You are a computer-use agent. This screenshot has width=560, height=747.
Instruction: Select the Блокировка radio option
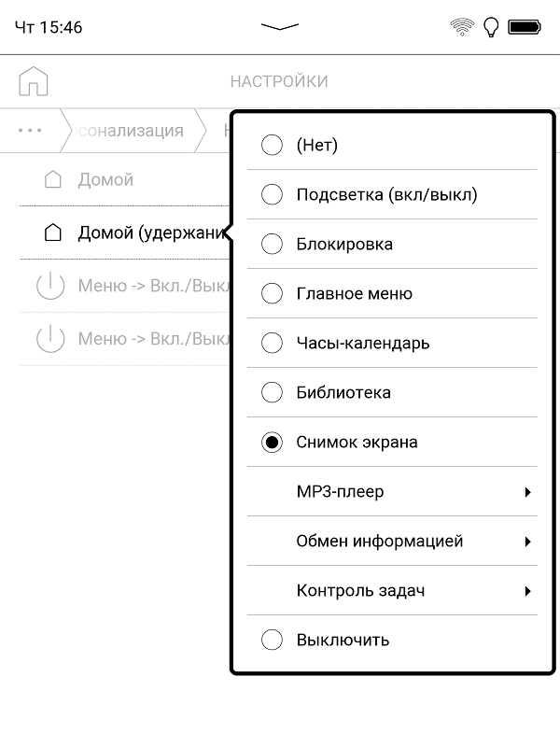272,245
